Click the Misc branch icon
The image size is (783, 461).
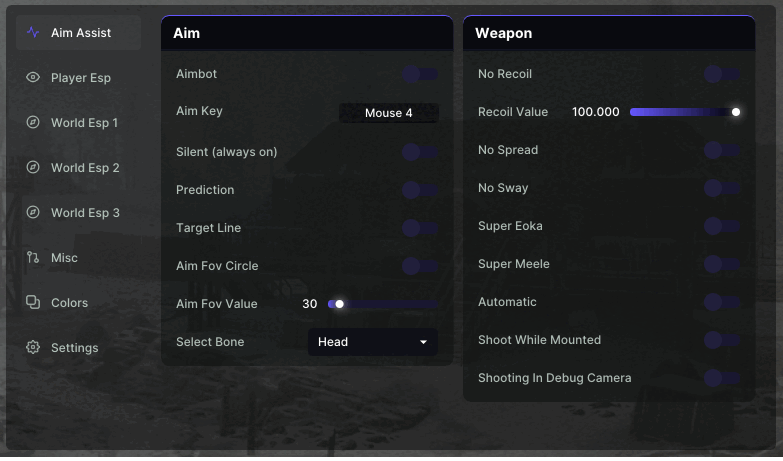click(x=33, y=258)
